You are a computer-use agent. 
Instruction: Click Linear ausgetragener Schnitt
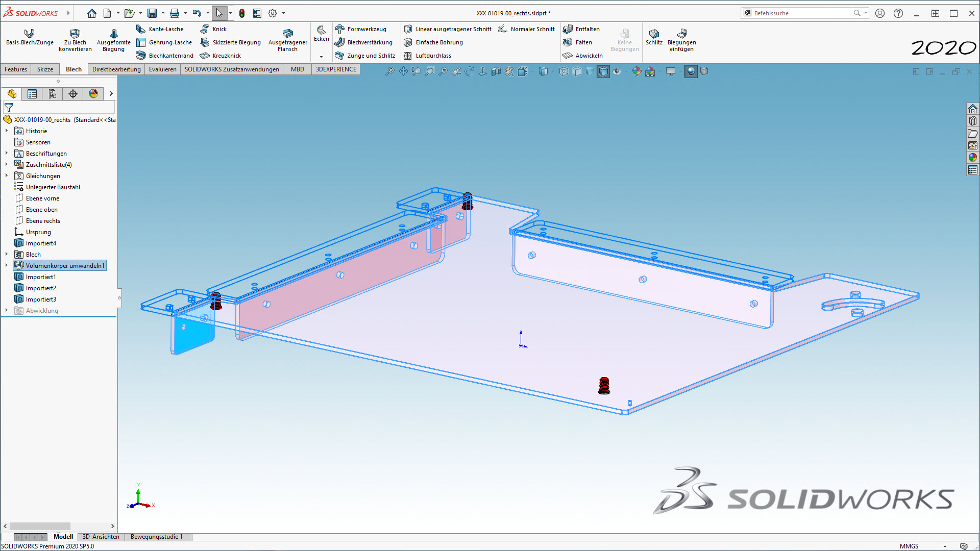point(447,29)
